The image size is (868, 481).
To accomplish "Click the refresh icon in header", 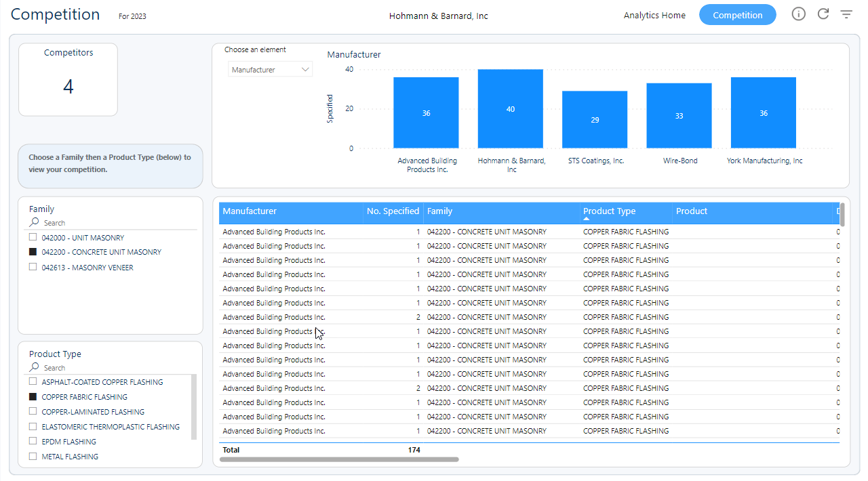I will tap(823, 14).
